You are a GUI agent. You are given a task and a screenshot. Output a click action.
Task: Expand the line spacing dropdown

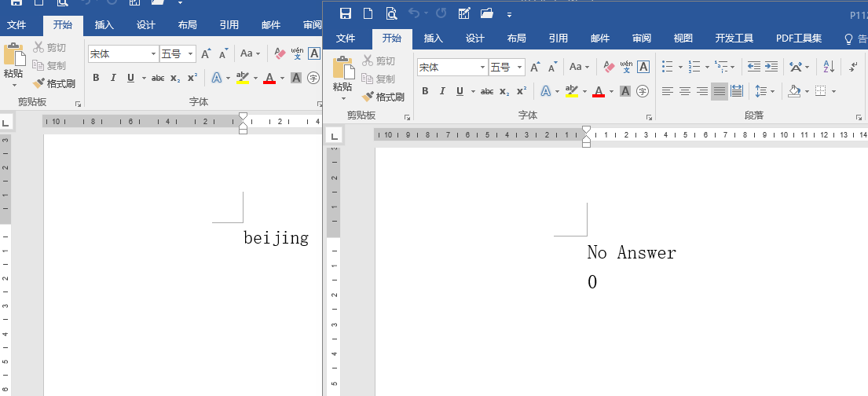tap(772, 91)
